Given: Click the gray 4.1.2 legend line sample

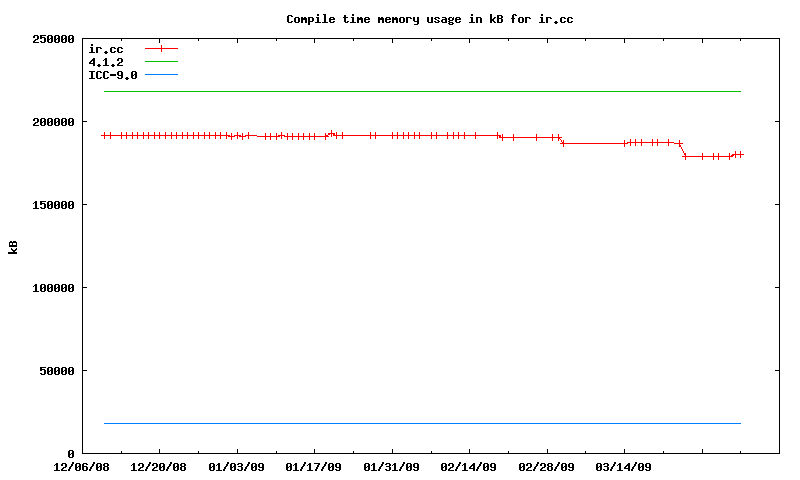Looking at the screenshot, I should (161, 62).
